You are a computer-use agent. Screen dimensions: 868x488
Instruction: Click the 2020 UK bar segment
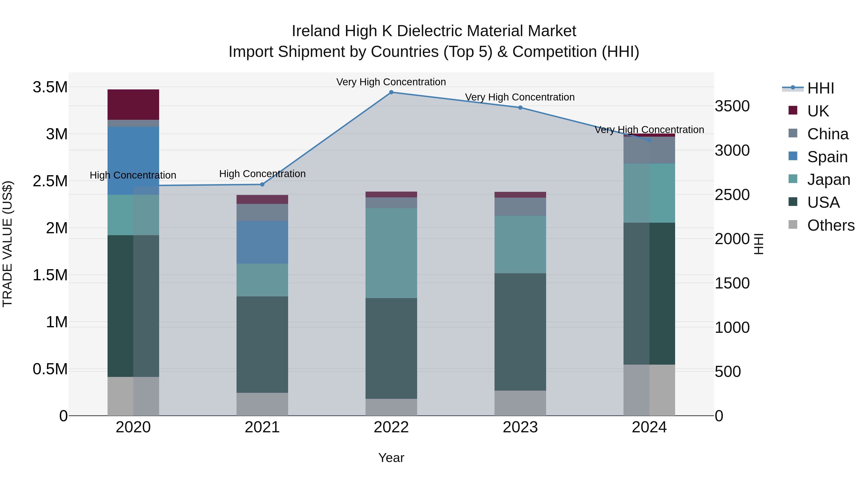133,105
